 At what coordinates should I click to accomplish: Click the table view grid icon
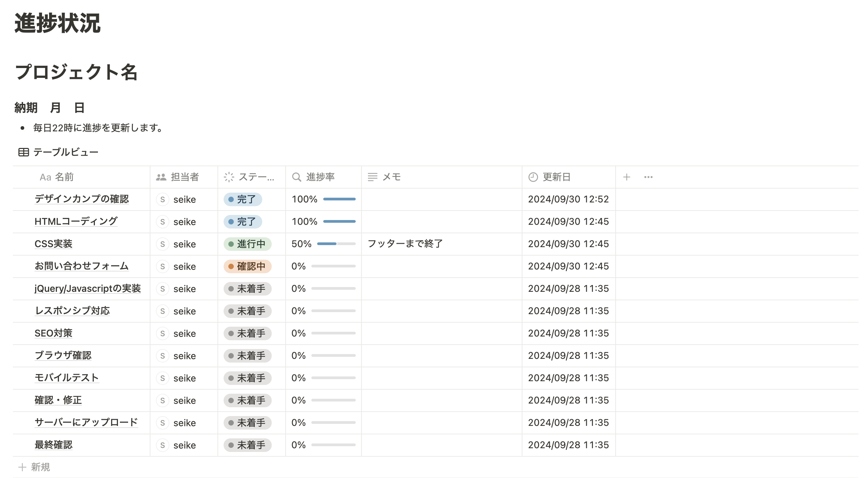coord(23,152)
